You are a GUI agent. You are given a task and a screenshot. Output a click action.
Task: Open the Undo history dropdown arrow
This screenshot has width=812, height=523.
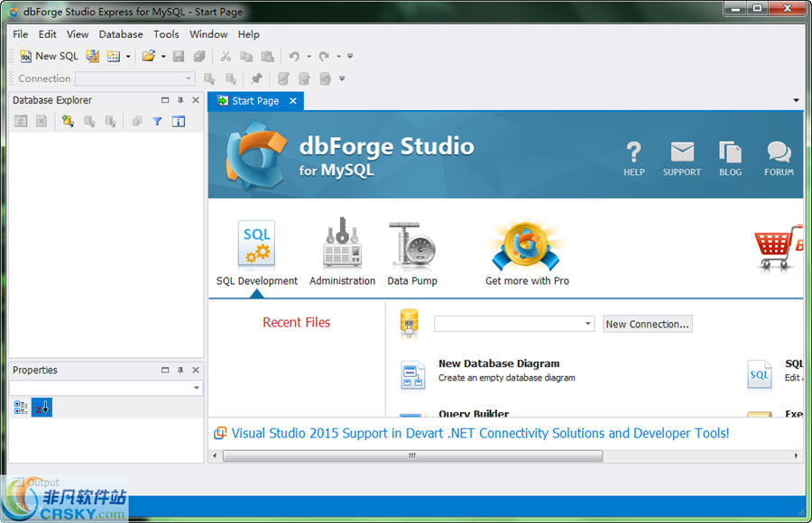309,56
